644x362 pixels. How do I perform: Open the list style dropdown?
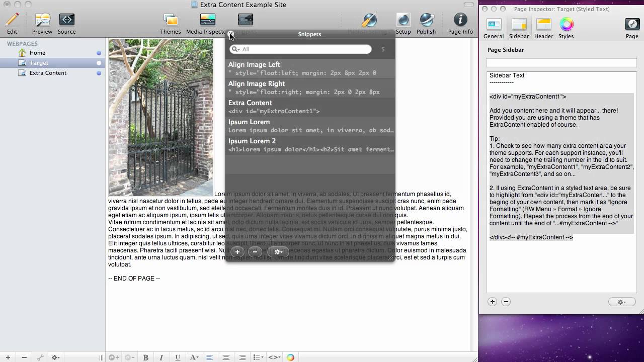tap(258, 357)
